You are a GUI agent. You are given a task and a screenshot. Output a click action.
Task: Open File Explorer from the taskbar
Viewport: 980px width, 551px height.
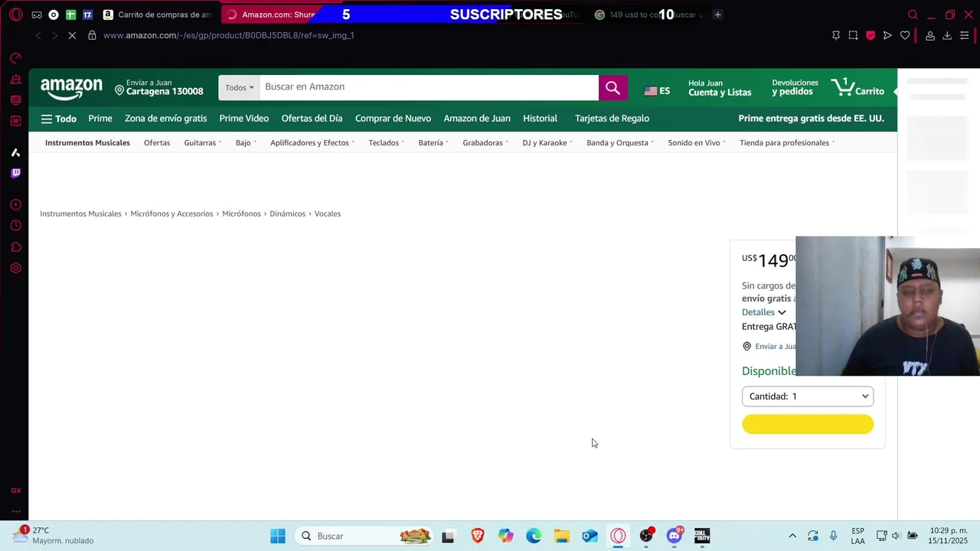tap(562, 536)
